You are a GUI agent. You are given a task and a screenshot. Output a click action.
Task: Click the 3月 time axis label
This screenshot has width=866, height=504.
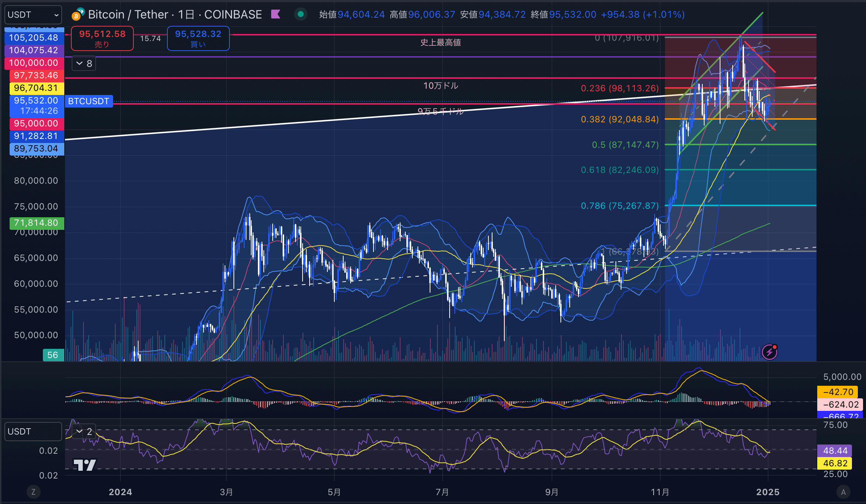[226, 492]
